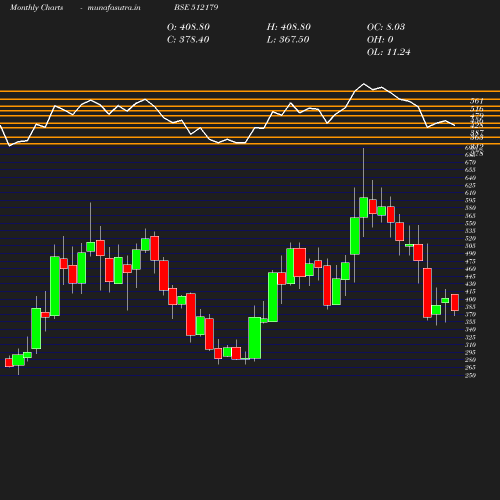Click the 295 price axis label
Image resolution: width=500 pixels, height=500 pixels.
point(470,352)
